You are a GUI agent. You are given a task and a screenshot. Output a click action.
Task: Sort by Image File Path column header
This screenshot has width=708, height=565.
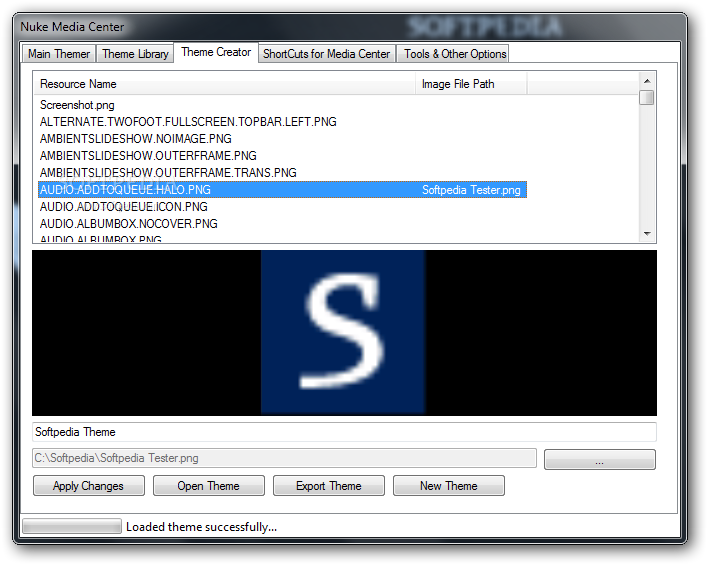(471, 84)
